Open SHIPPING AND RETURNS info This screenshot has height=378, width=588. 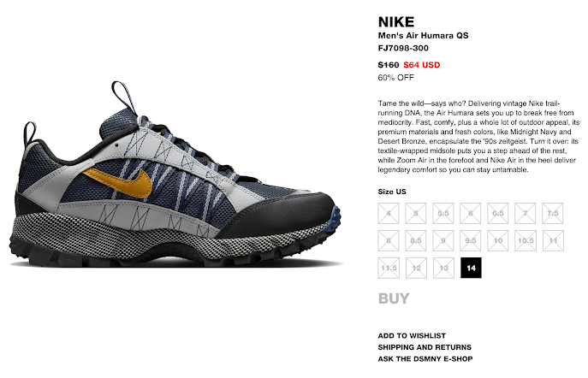(x=425, y=347)
